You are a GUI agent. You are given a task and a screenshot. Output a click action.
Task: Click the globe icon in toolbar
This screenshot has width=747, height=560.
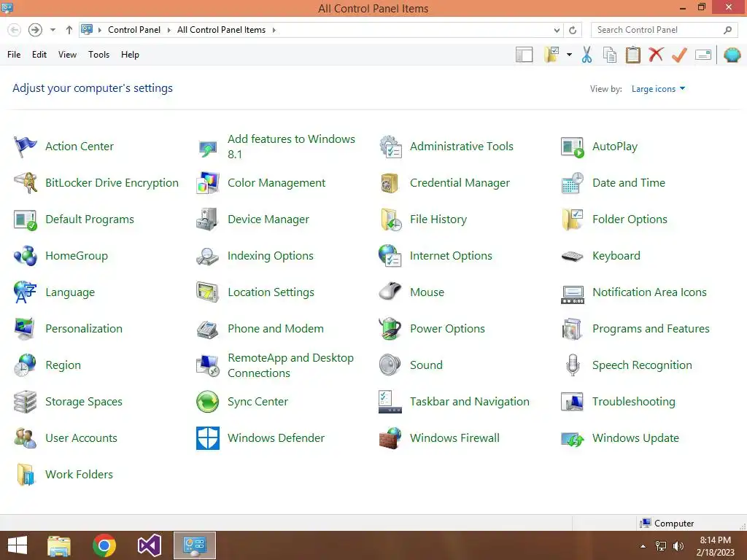click(732, 55)
